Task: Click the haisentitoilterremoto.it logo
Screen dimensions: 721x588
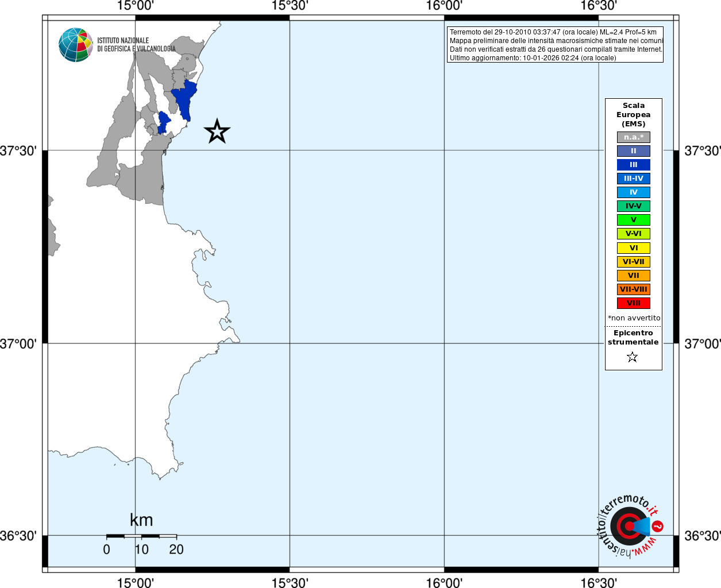Action: click(631, 526)
